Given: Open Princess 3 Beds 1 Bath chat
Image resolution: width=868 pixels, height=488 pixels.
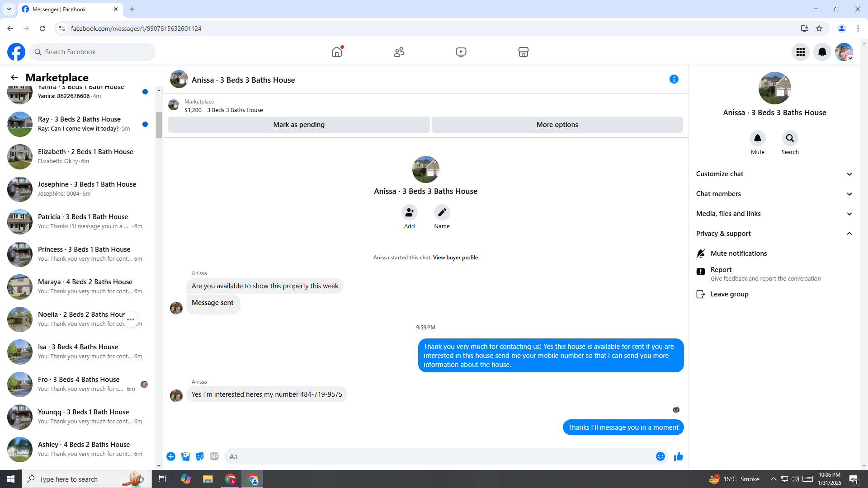Looking at the screenshot, I should click(x=78, y=254).
